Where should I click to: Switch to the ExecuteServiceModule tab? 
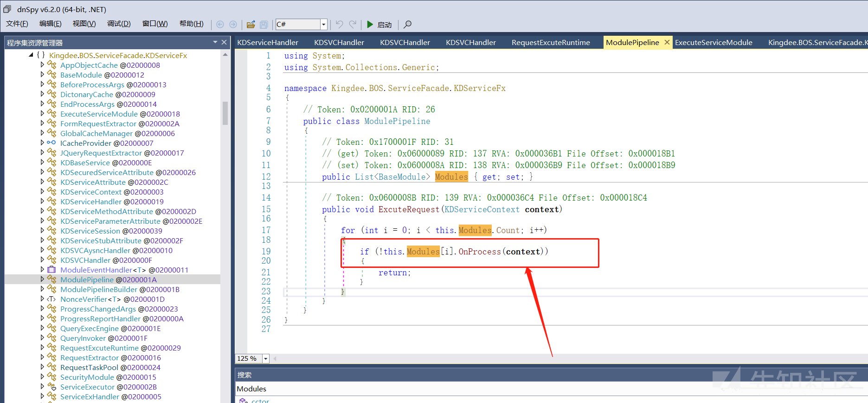tap(714, 42)
